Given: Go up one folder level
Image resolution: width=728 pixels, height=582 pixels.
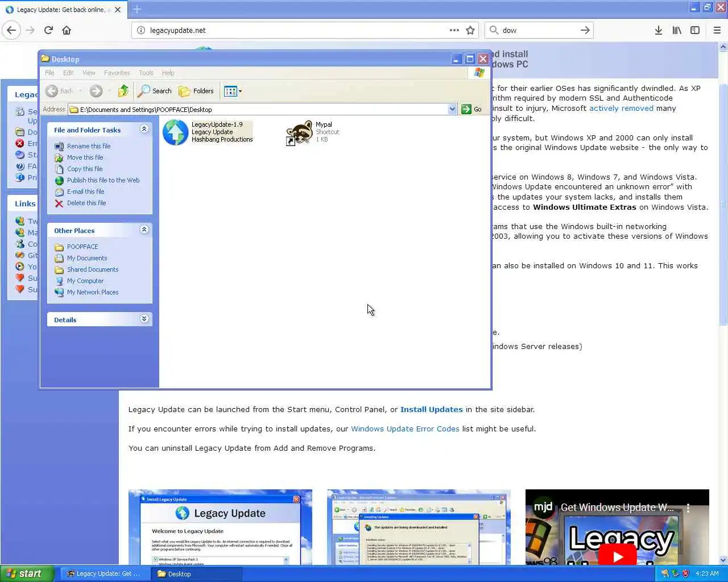Looking at the screenshot, I should [123, 91].
